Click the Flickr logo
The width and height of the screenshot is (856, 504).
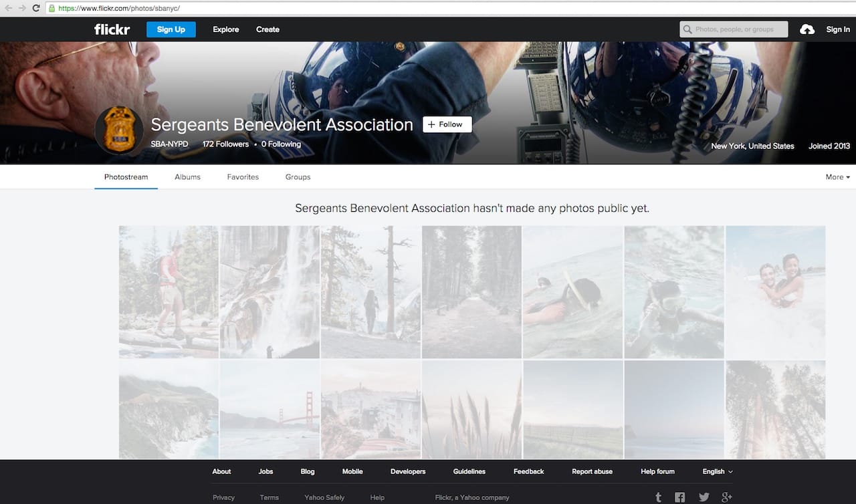(x=111, y=29)
